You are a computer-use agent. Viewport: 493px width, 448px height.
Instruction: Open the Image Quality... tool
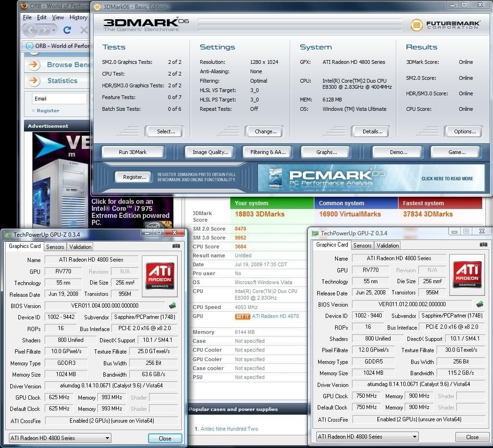[x=211, y=152]
